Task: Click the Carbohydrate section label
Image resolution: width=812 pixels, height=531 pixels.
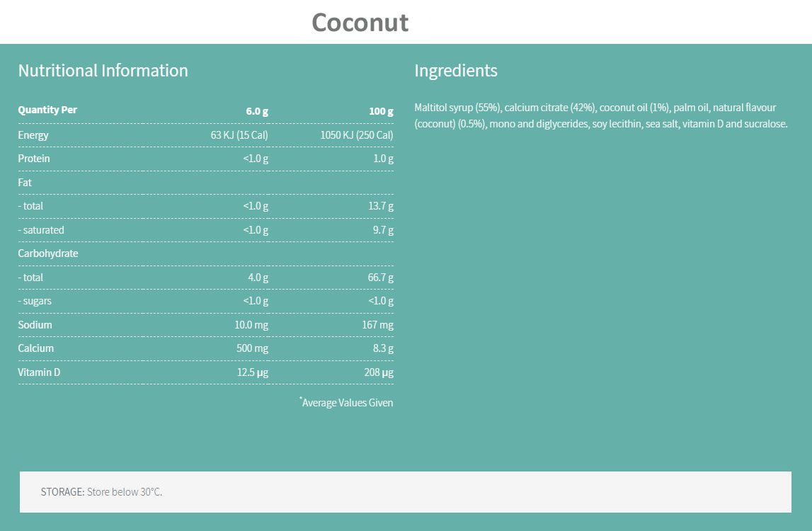Action: click(47, 253)
